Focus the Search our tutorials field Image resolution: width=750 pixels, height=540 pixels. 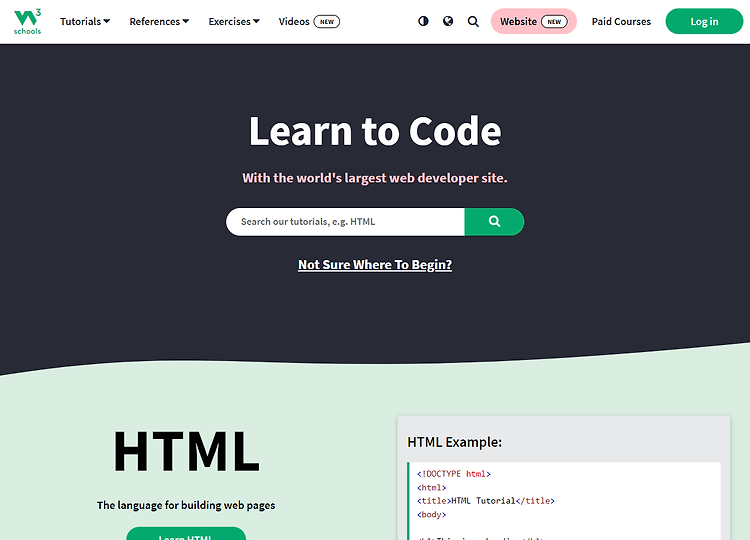[x=345, y=221]
